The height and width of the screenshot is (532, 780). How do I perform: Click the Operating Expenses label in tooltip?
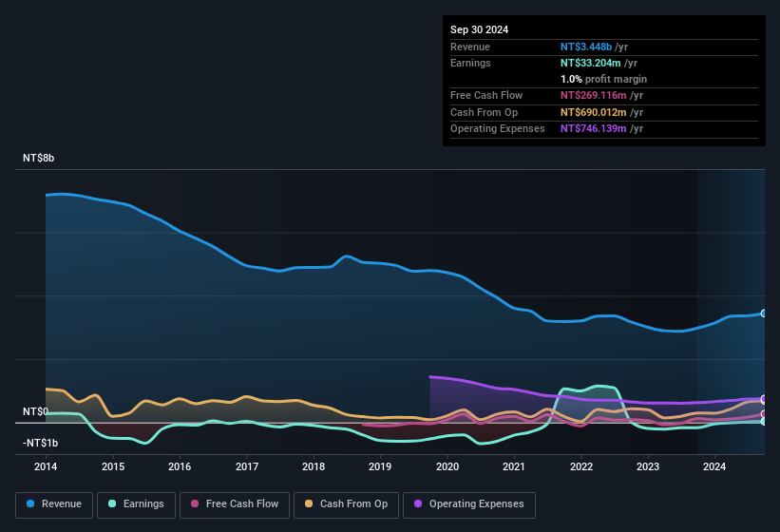(498, 128)
